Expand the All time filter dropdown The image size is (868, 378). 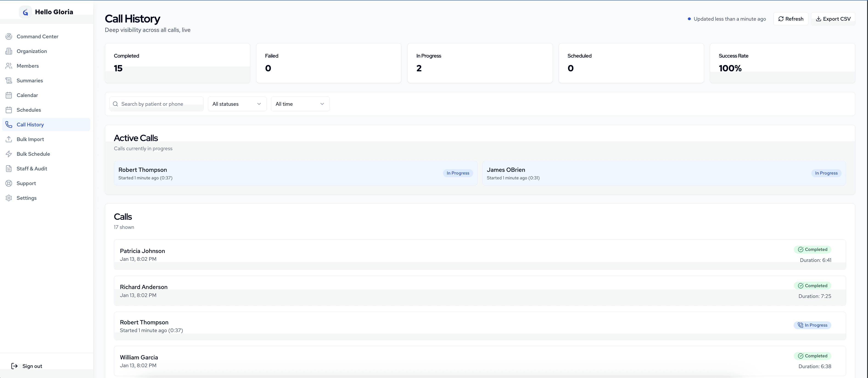(x=300, y=104)
